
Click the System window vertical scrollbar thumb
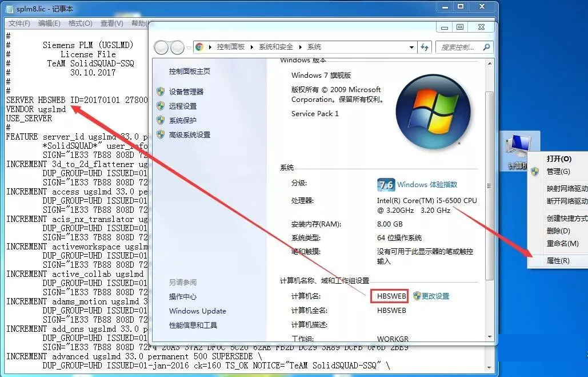(489, 185)
